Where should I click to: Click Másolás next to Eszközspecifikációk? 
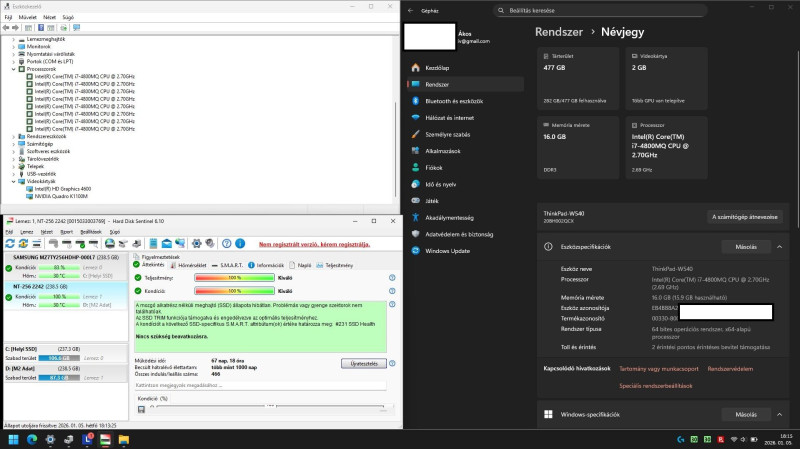click(x=745, y=246)
